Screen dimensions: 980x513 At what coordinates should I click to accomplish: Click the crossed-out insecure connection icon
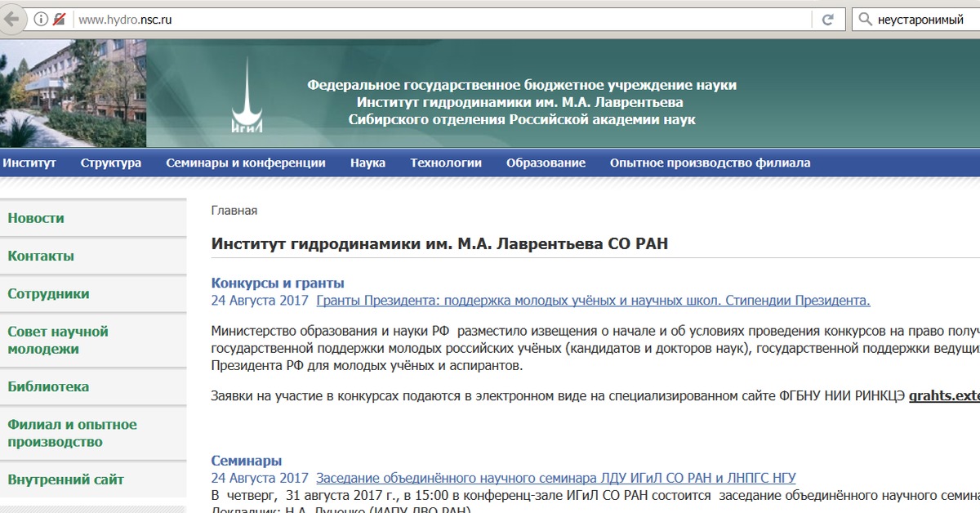59,20
